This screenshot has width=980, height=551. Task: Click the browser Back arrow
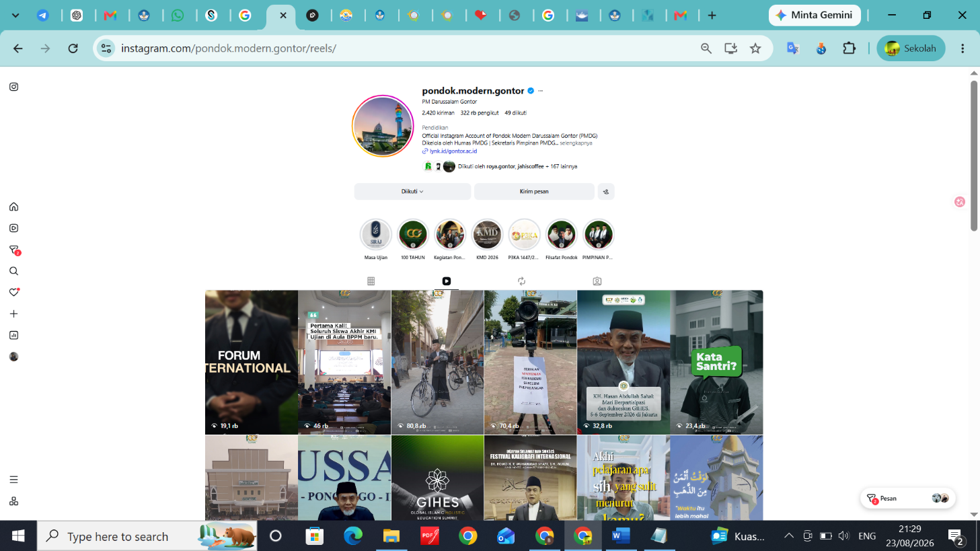(x=18, y=48)
